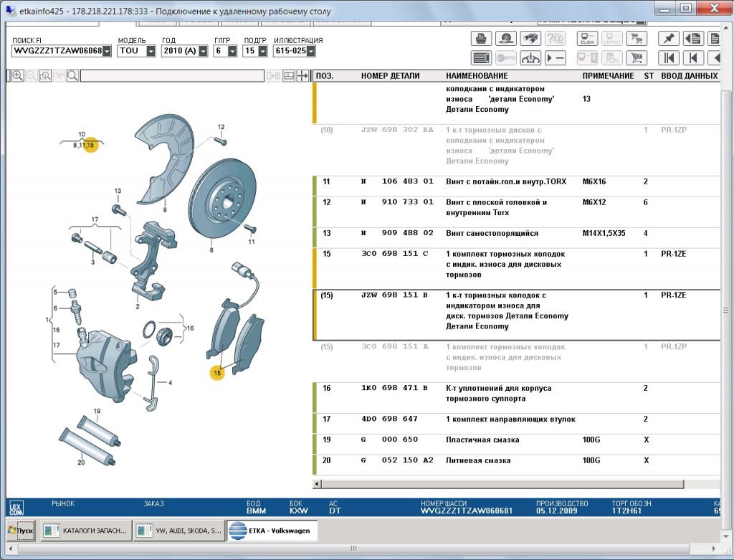
Task: Click the bottom window scrollbar right arrow
Action: pyautogui.click(x=713, y=549)
